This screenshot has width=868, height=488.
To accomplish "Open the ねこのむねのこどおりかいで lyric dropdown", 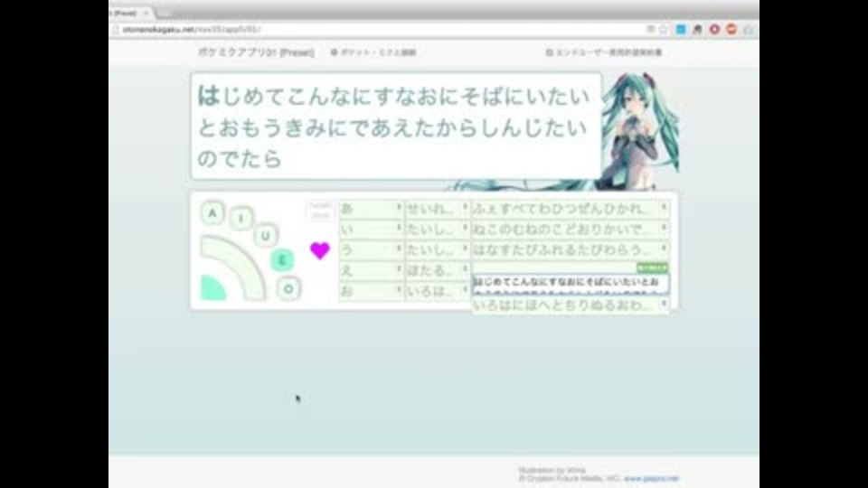I will click(571, 229).
